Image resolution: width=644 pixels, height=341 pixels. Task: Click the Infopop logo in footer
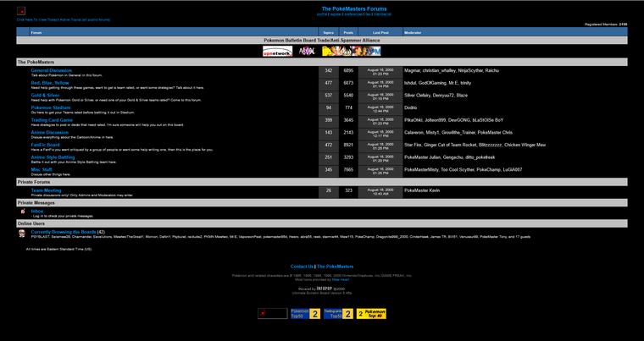click(325, 289)
